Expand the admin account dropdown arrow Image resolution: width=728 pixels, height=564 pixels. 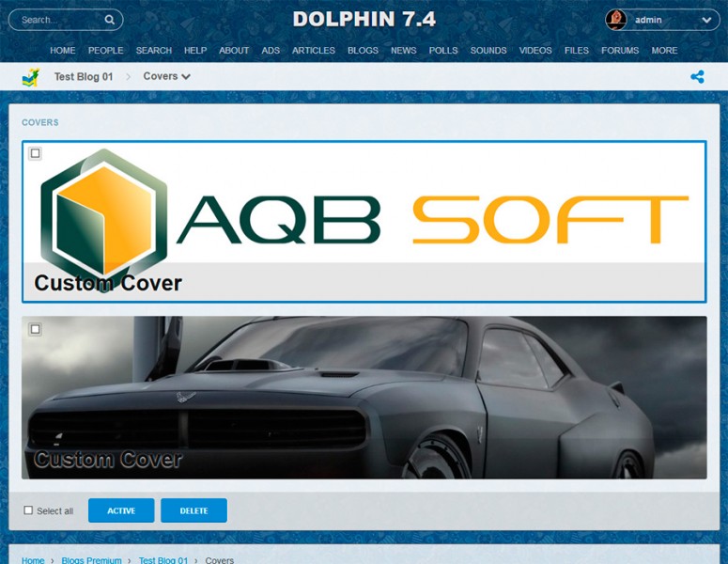706,20
